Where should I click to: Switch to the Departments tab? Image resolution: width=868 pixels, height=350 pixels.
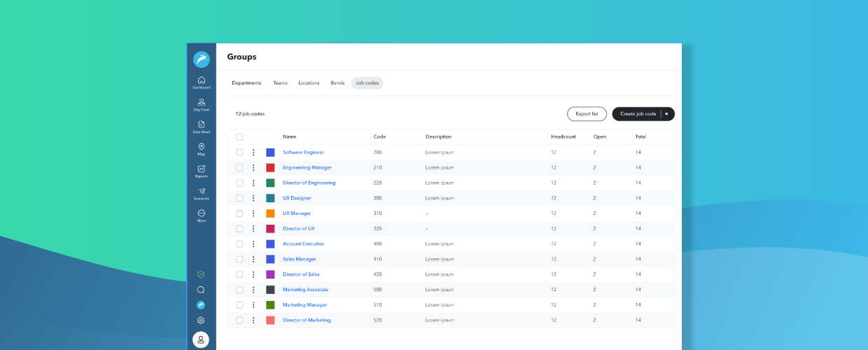(x=246, y=83)
